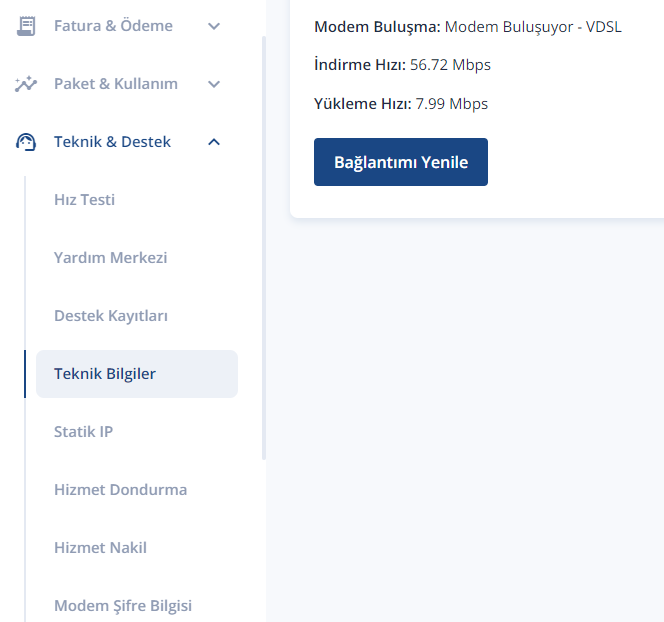Click the Bağlantımı Yenile button

pos(401,162)
